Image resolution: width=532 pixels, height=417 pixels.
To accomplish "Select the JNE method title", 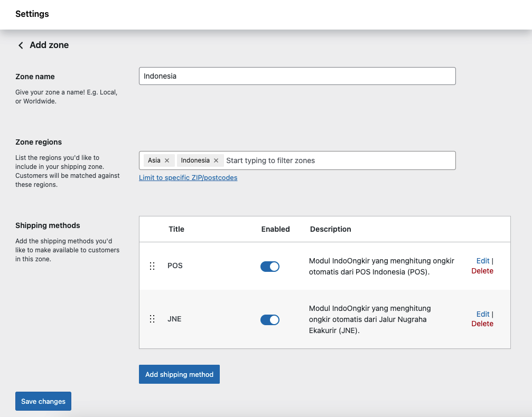I will (174, 319).
